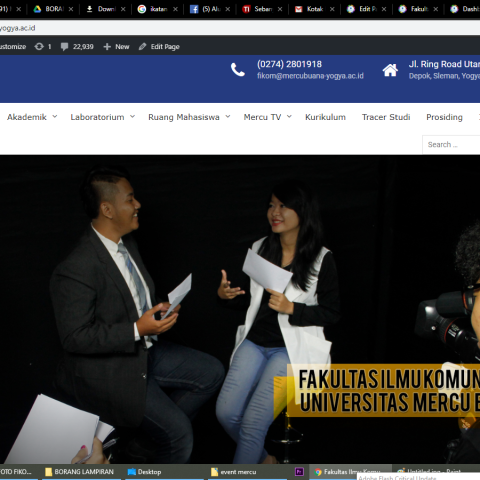Viewport: 480px width, 480px height.
Task: Open comments bubble showing 22,939
Action: click(77, 47)
